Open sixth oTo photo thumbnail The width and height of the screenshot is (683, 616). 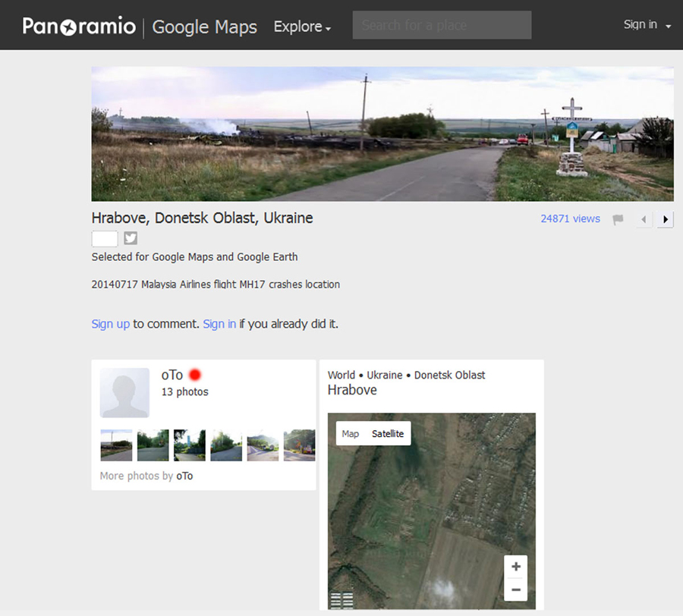point(299,445)
